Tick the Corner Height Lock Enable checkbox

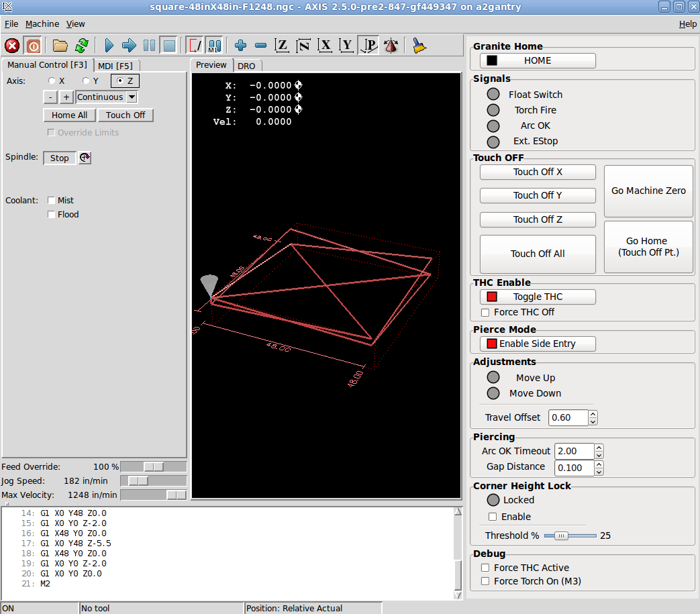click(x=493, y=517)
